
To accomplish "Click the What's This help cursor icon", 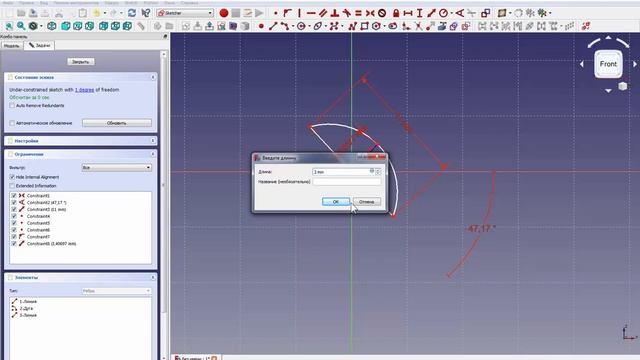I will click(145, 13).
